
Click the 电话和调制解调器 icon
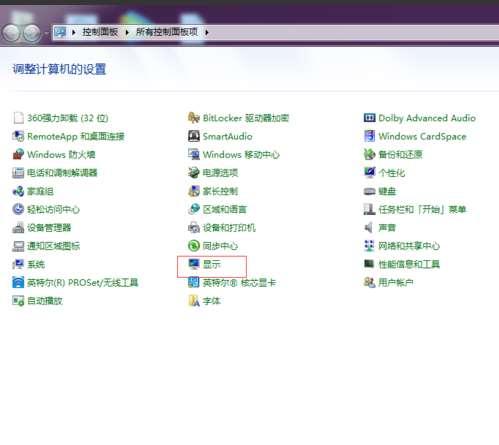[x=18, y=173]
